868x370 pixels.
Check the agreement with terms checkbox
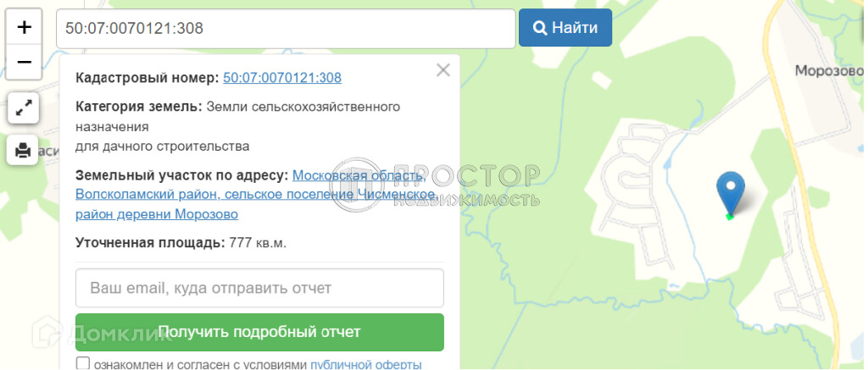(x=82, y=363)
